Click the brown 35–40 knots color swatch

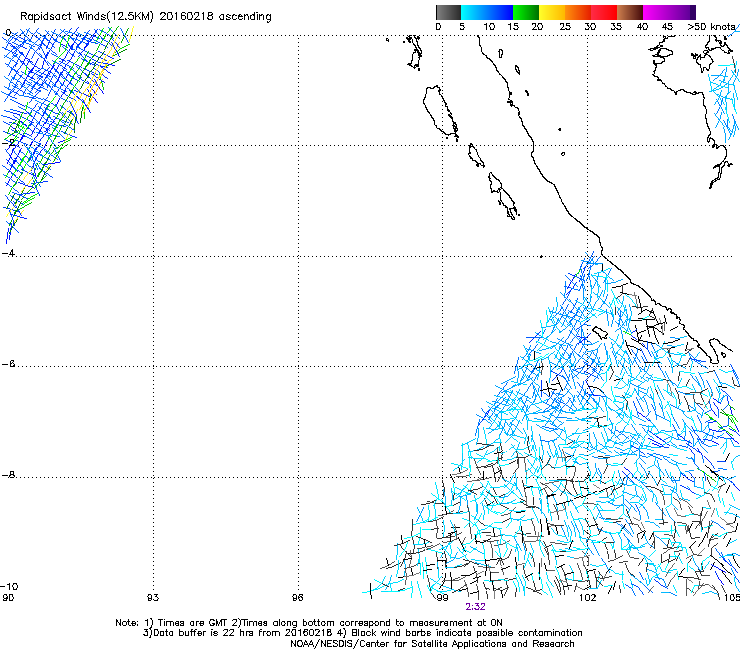630,12
